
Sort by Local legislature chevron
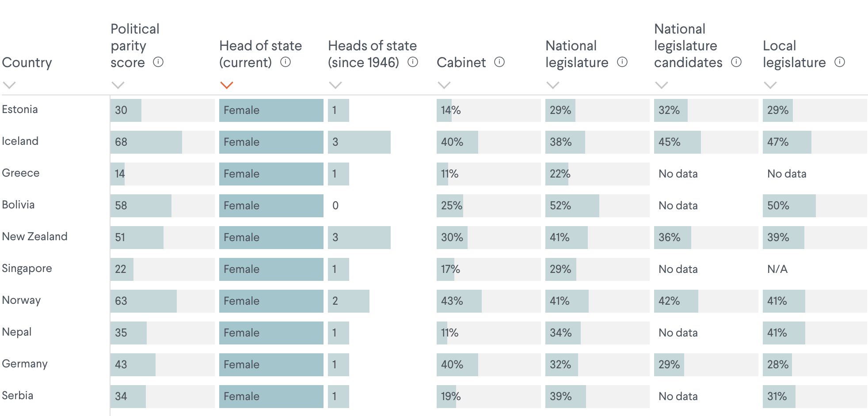point(770,85)
